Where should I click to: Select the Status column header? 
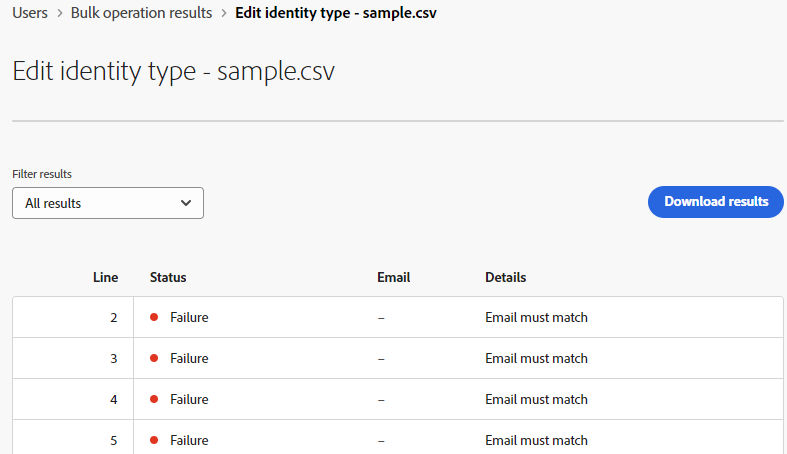168,277
